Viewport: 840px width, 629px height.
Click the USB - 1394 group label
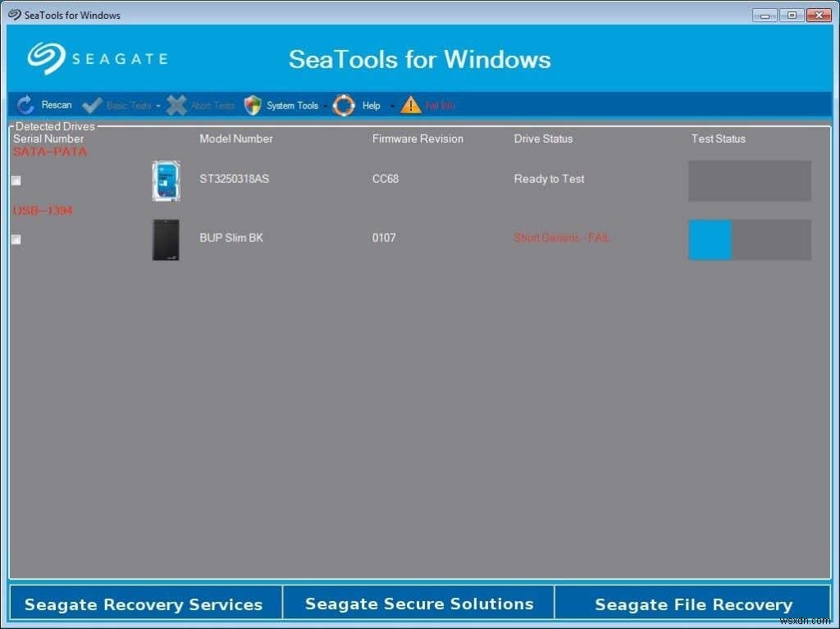click(43, 211)
